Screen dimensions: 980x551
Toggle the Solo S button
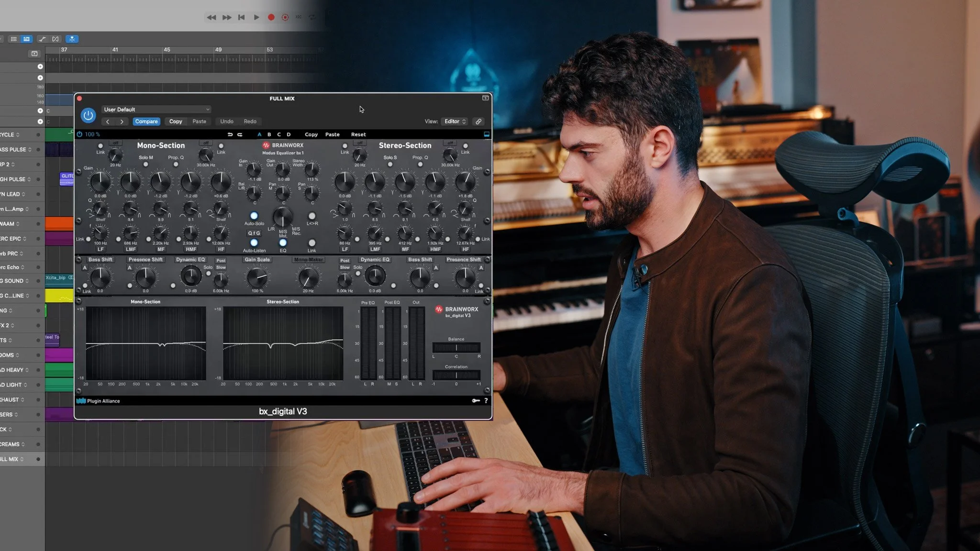pos(390,165)
